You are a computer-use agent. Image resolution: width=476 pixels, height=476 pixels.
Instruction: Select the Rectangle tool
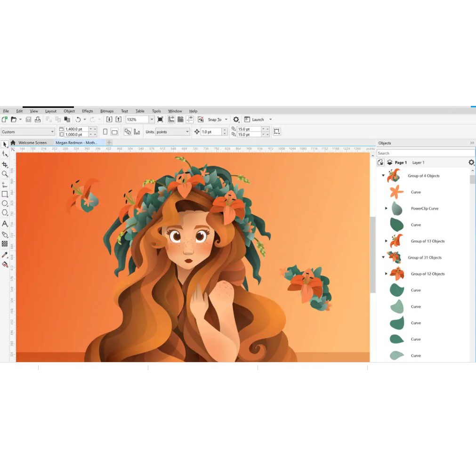point(5,194)
